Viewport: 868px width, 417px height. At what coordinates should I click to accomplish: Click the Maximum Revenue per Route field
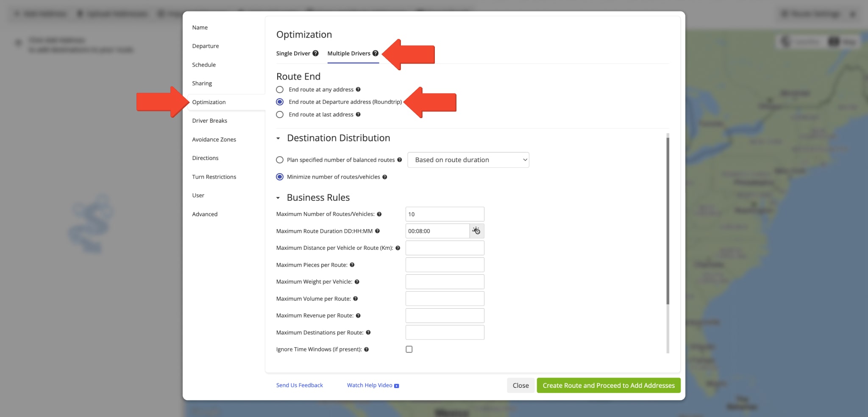pyautogui.click(x=445, y=316)
